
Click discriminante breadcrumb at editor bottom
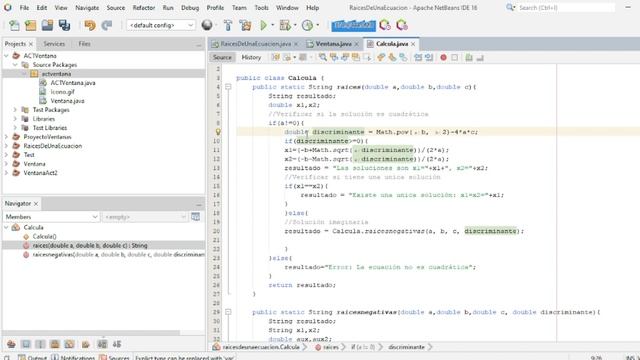tap(407, 347)
